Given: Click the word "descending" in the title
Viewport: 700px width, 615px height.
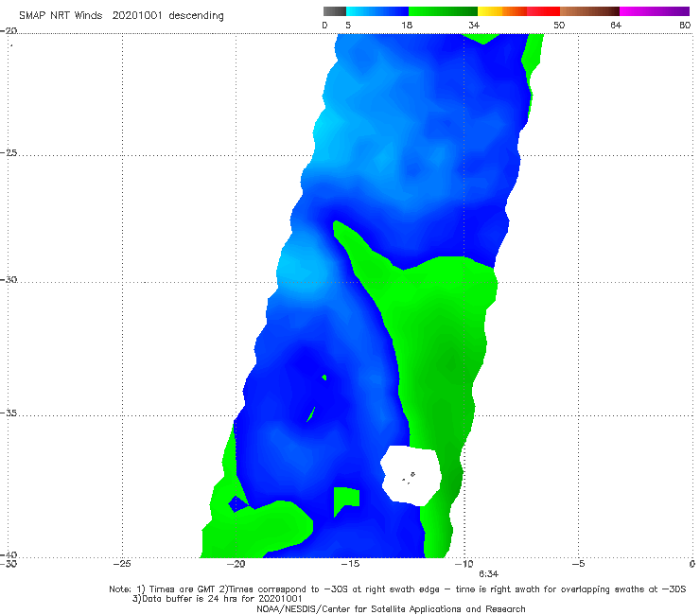Looking at the screenshot, I should (196, 16).
